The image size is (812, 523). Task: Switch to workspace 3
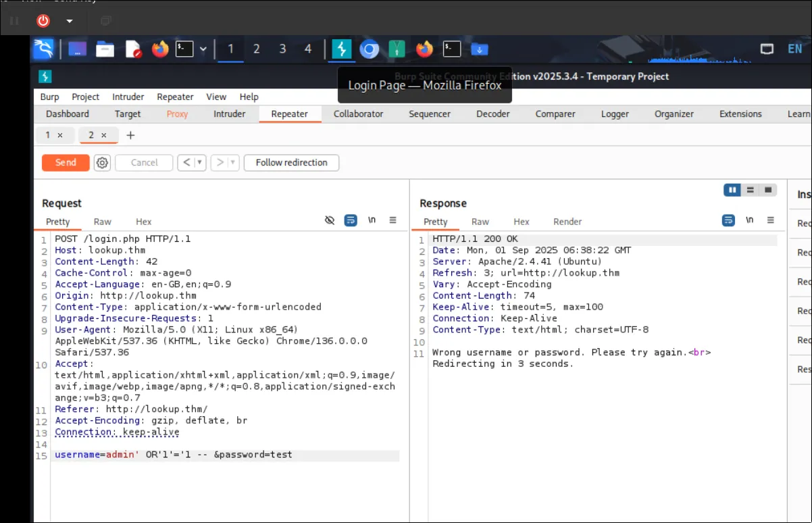coord(282,49)
